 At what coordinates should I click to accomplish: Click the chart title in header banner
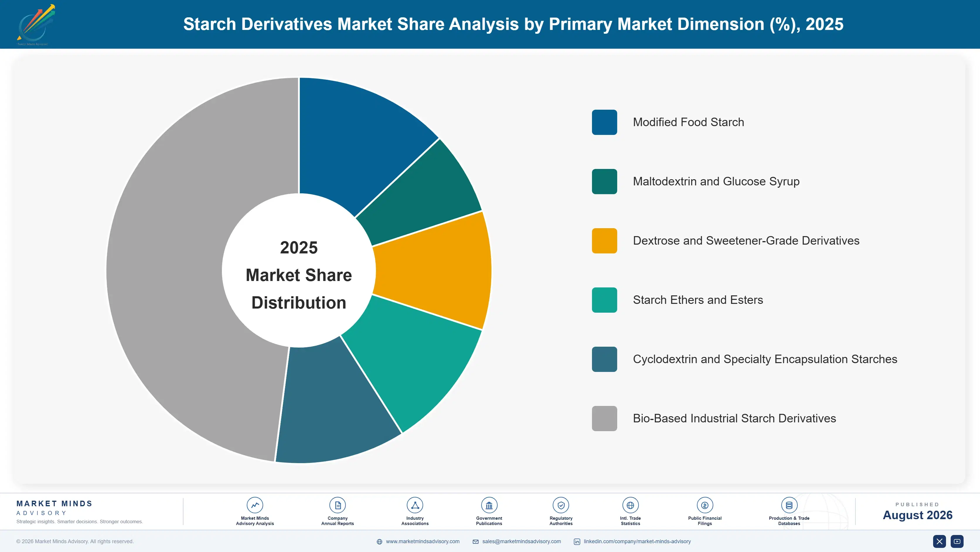tap(513, 24)
